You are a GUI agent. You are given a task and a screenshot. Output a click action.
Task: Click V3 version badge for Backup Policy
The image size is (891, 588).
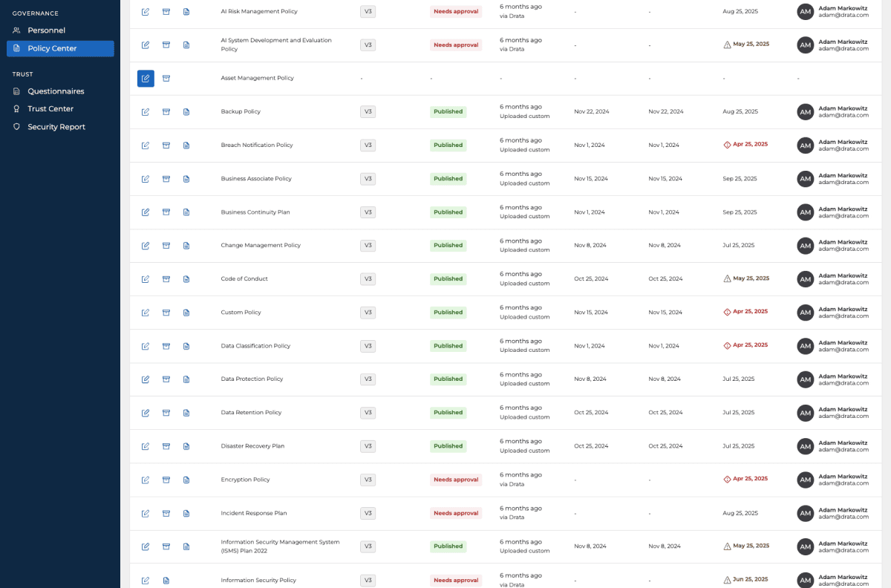point(368,111)
